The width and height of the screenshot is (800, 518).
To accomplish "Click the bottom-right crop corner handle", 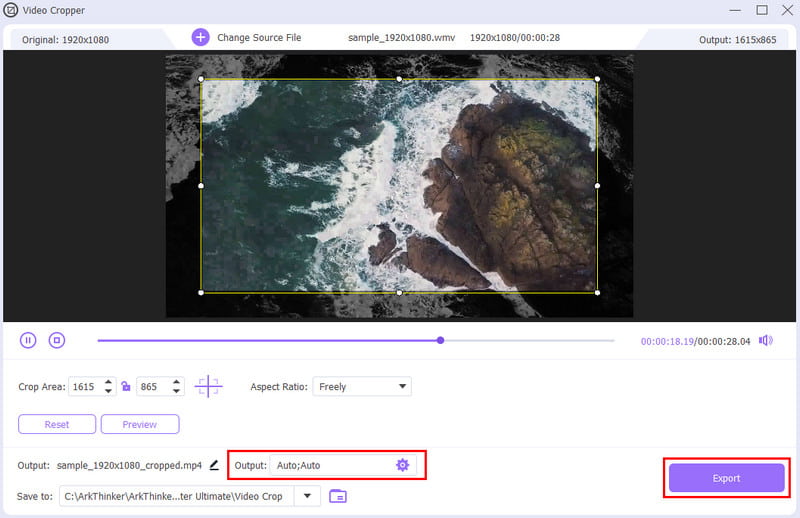I will tap(597, 292).
